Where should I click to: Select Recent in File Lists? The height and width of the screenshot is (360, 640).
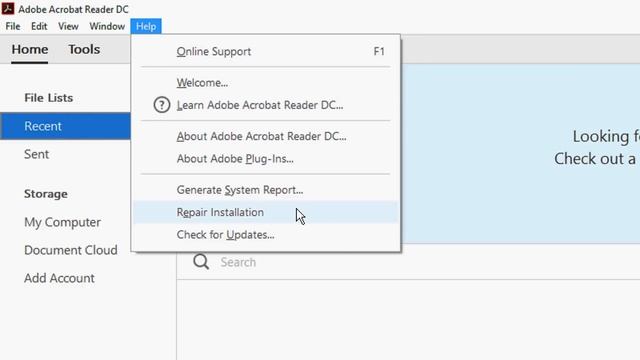point(65,126)
